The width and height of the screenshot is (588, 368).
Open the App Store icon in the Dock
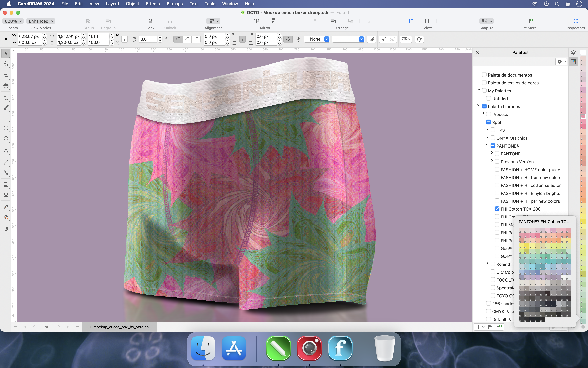[x=234, y=348]
